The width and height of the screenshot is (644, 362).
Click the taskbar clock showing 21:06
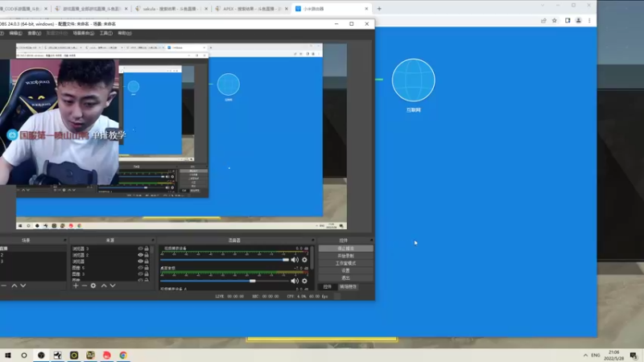point(614,356)
